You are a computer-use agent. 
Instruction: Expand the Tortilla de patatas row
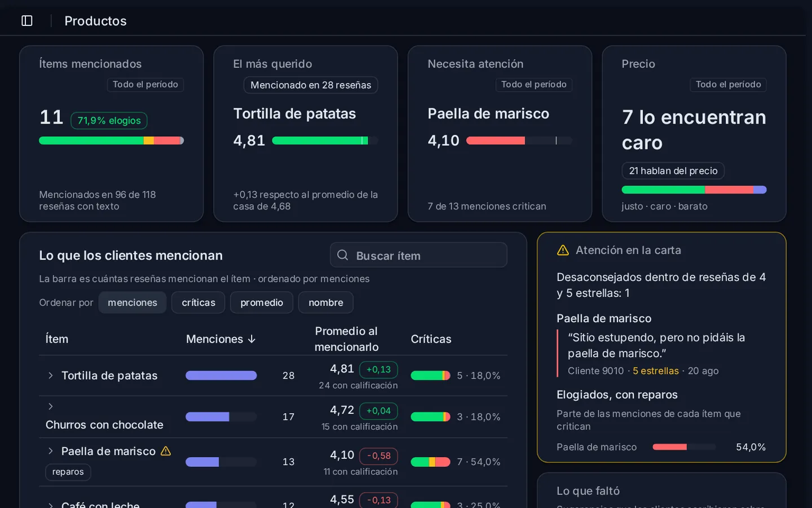click(x=51, y=375)
